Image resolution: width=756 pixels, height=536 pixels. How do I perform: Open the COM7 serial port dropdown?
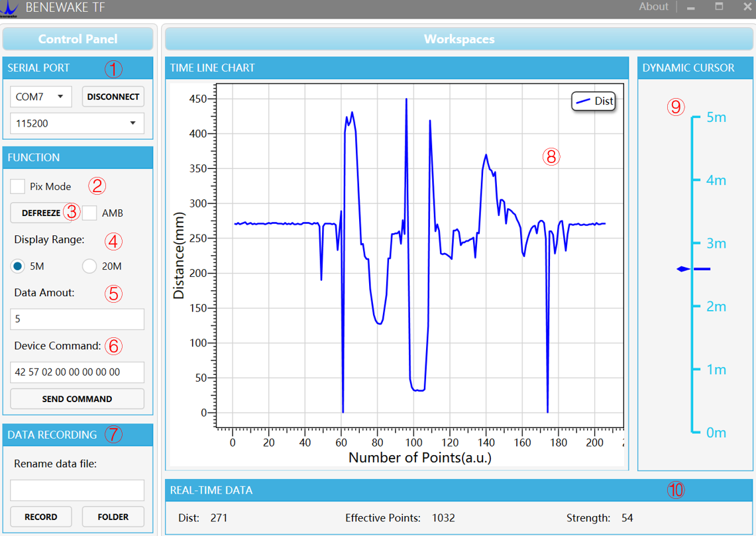[x=41, y=97]
